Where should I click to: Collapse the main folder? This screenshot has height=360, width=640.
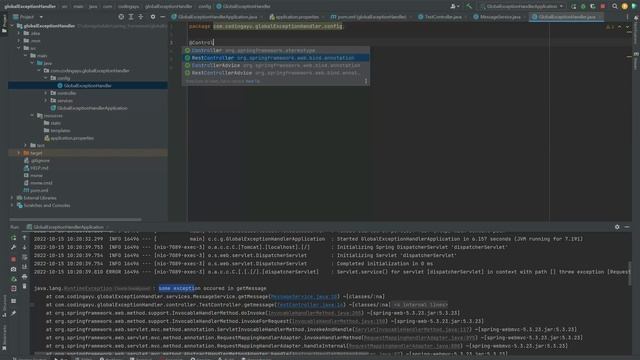pos(26,56)
